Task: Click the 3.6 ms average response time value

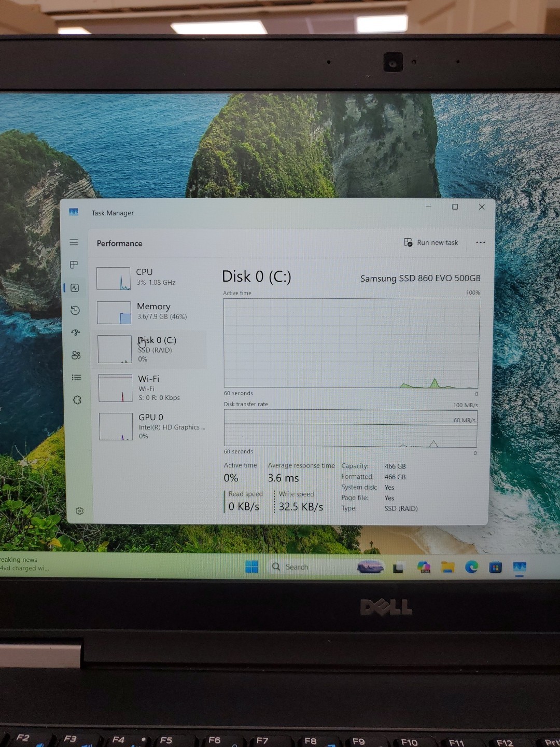Action: click(283, 478)
